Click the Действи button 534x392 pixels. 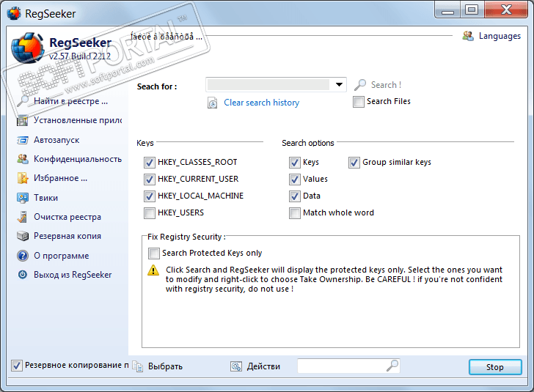pos(263,366)
